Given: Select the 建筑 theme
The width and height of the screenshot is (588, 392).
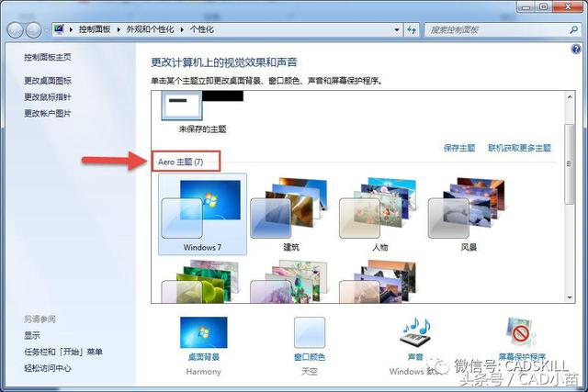Looking at the screenshot, I should (291, 215).
